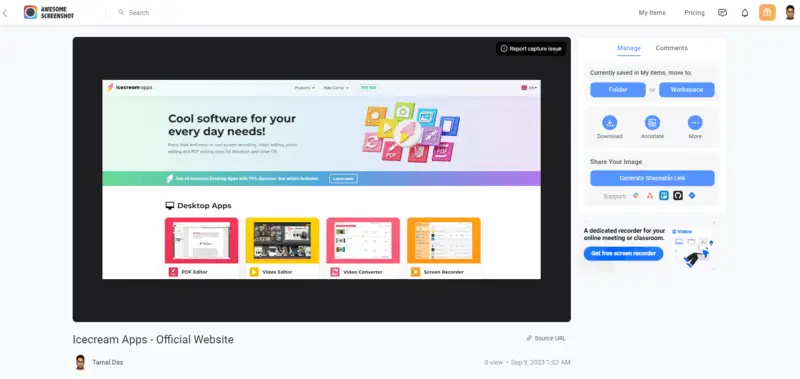The image size is (800, 379).
Task: Open the Annotate tool icon
Action: click(652, 122)
